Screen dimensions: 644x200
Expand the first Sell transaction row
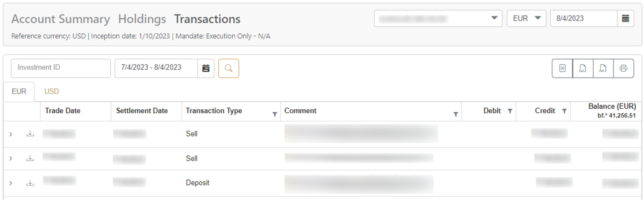[11, 134]
